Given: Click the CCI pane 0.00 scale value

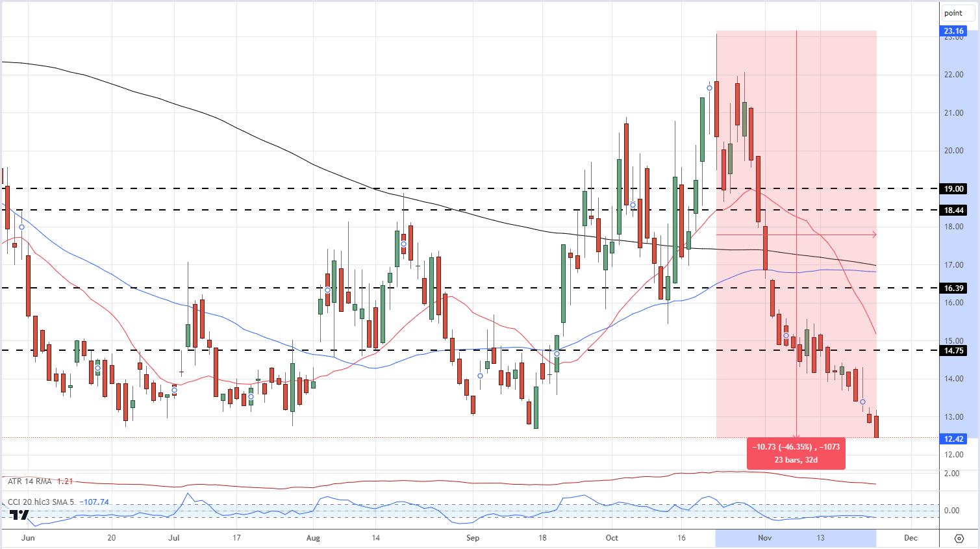Looking at the screenshot, I should pos(951,511).
